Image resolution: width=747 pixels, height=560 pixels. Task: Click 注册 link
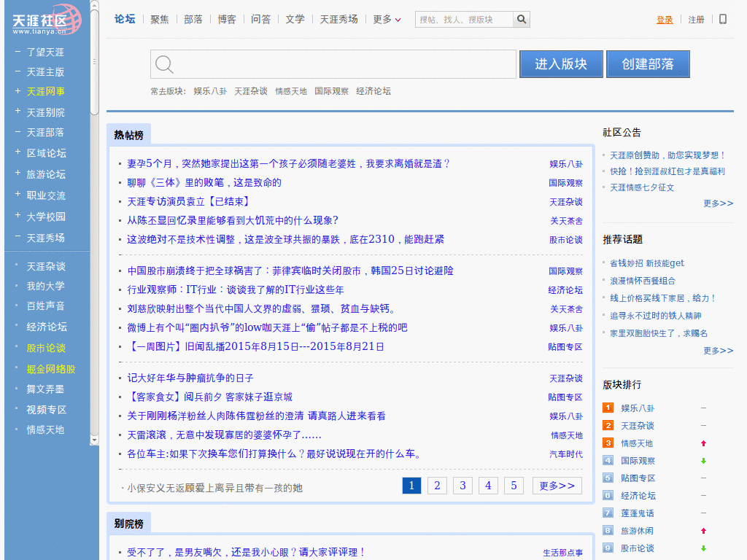(696, 20)
